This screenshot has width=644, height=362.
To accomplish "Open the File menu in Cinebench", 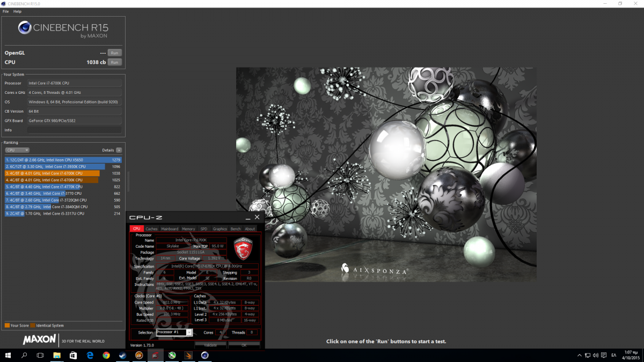I will [x=6, y=11].
